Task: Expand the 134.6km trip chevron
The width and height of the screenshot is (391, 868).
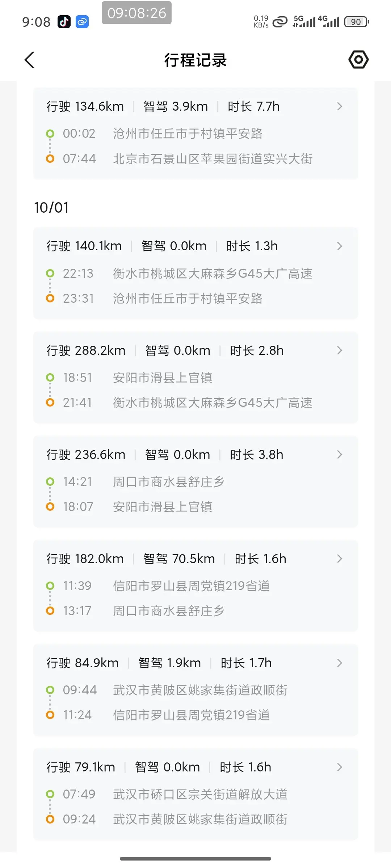Action: point(339,106)
